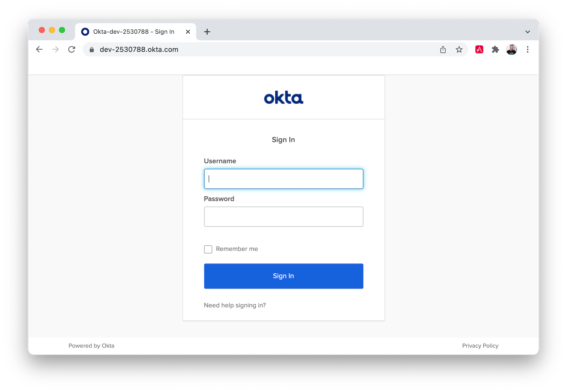Open the Extensions puzzle icon
The width and height of the screenshot is (567, 392).
[x=495, y=50]
